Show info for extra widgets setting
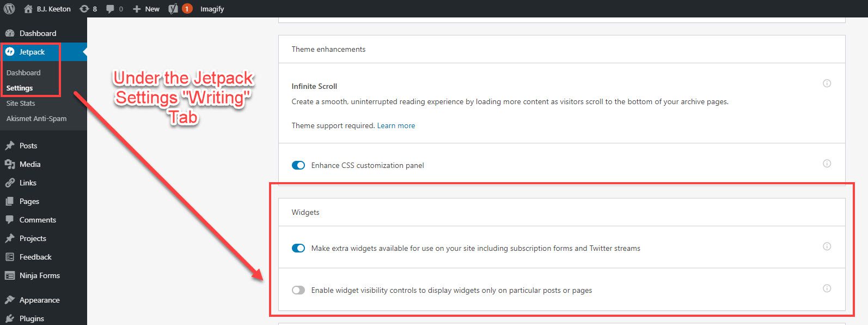This screenshot has height=325, width=868. (827, 246)
